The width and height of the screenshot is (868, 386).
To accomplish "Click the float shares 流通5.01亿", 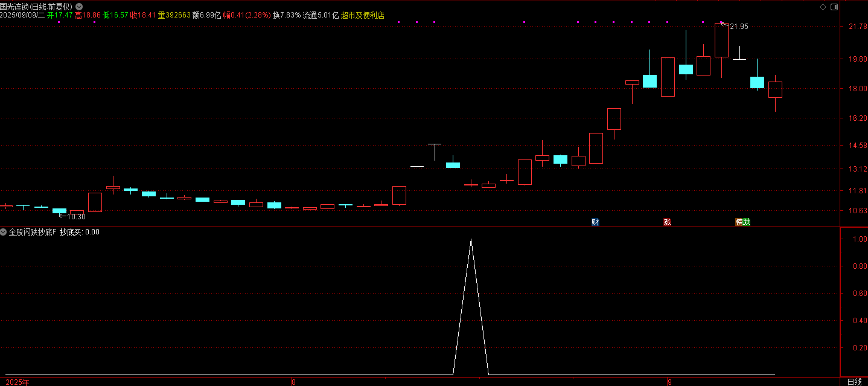I will (x=321, y=15).
